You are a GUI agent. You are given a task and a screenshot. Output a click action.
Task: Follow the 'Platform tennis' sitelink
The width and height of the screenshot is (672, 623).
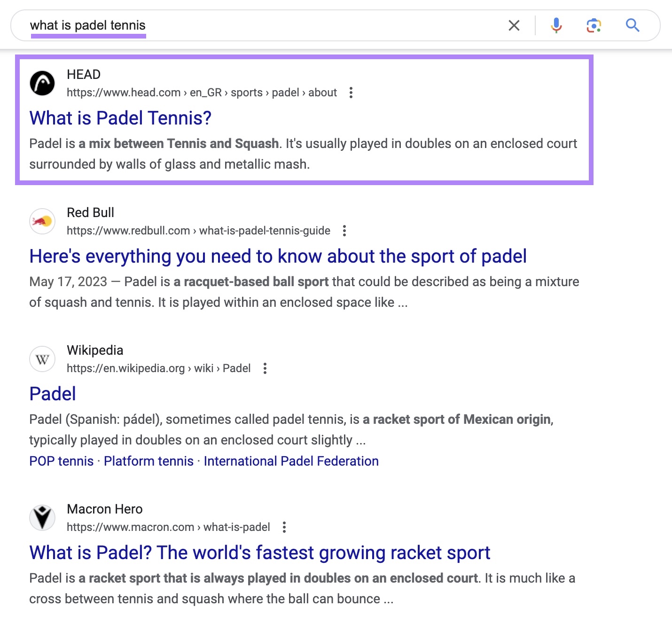click(148, 461)
